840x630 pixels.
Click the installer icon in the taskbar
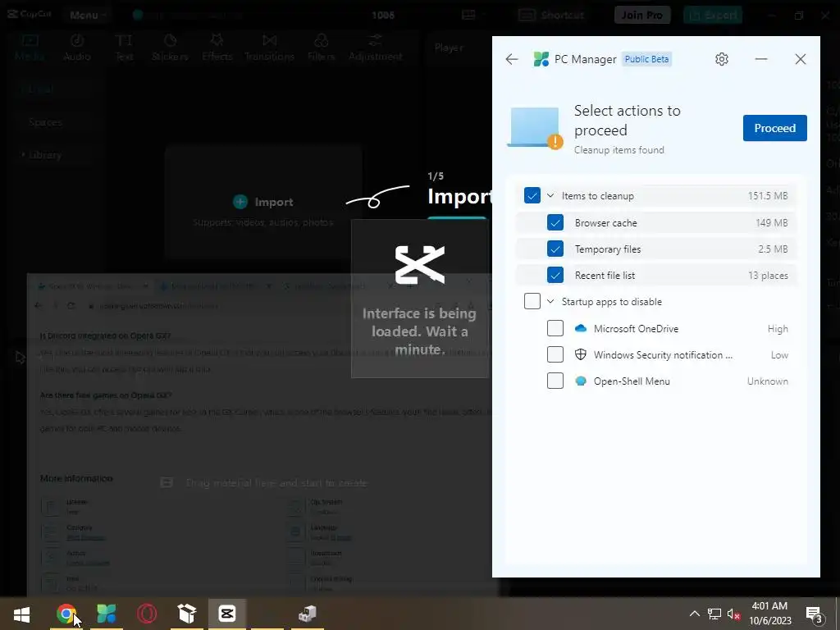308,614
